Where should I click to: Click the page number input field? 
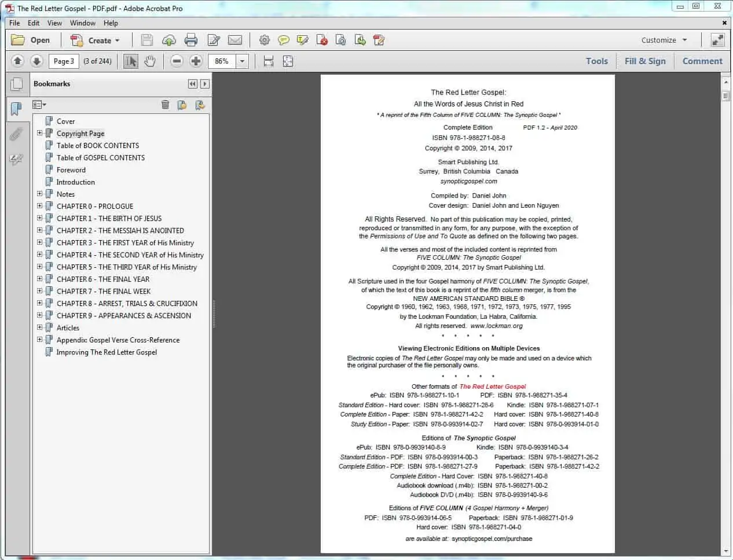(x=64, y=61)
